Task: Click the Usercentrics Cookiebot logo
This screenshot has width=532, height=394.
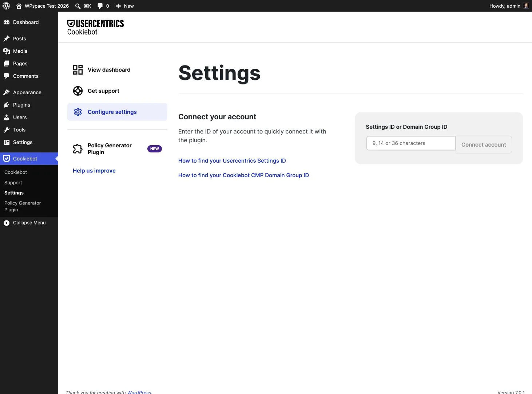Action: [96, 27]
